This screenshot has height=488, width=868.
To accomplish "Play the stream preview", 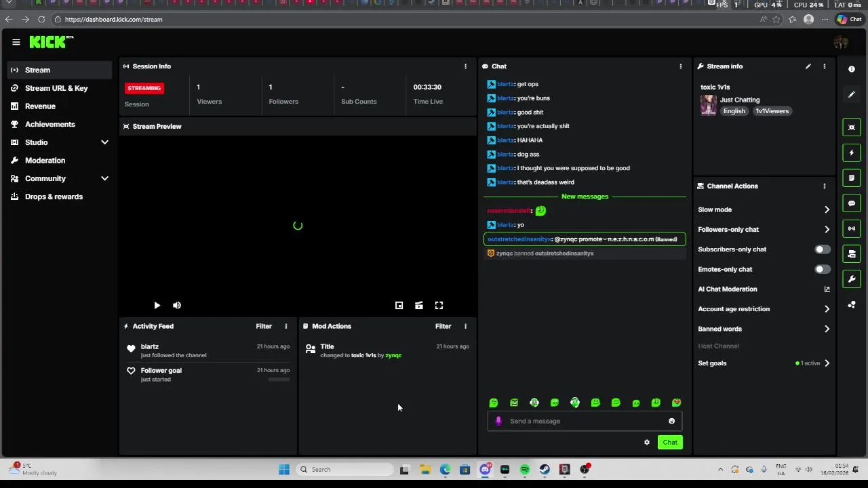I will tap(157, 306).
